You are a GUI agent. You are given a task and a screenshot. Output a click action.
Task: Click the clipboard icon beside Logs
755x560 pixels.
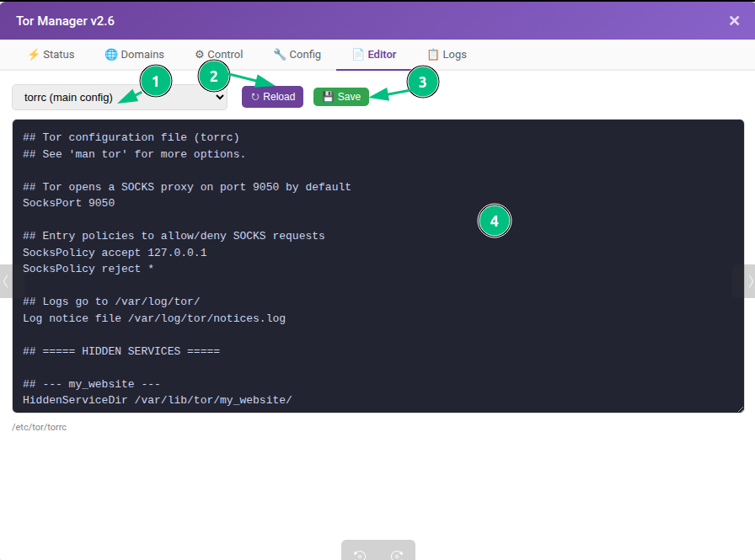pos(433,55)
